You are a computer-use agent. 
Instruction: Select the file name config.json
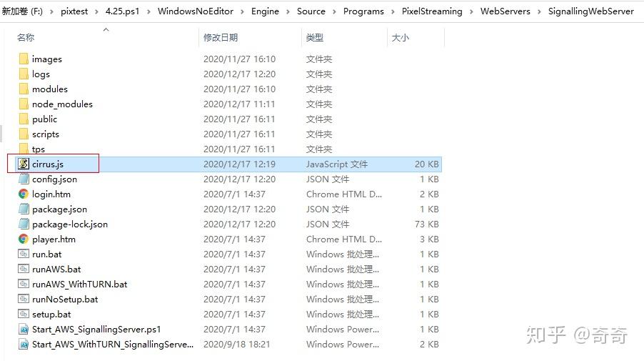click(55, 179)
